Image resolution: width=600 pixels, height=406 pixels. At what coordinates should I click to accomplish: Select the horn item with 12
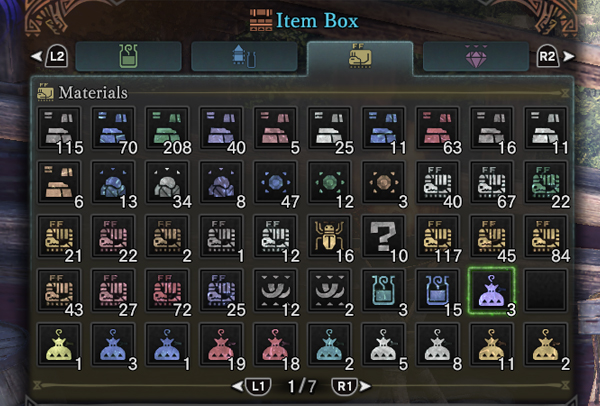coord(275,291)
